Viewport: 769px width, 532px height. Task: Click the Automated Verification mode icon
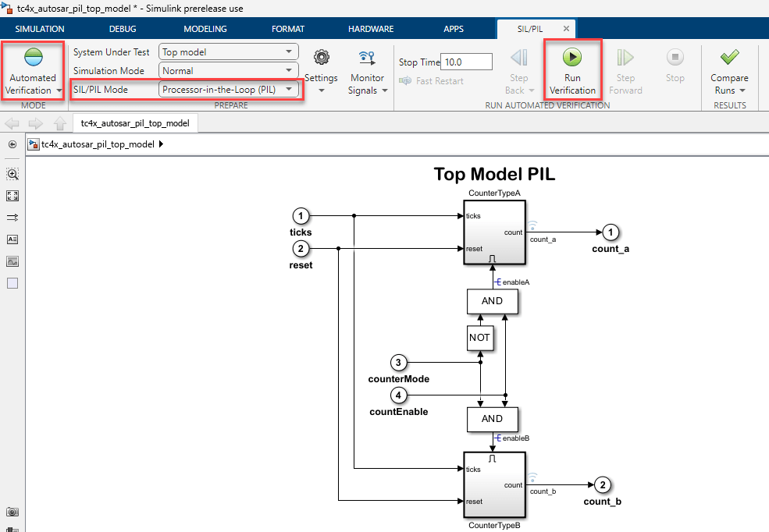click(x=33, y=58)
